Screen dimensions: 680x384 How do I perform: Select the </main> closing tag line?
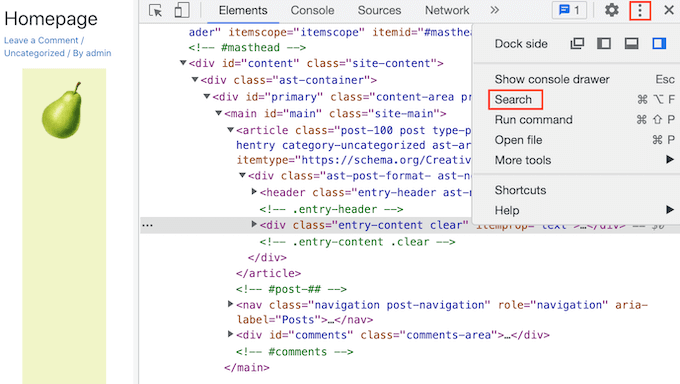(247, 368)
